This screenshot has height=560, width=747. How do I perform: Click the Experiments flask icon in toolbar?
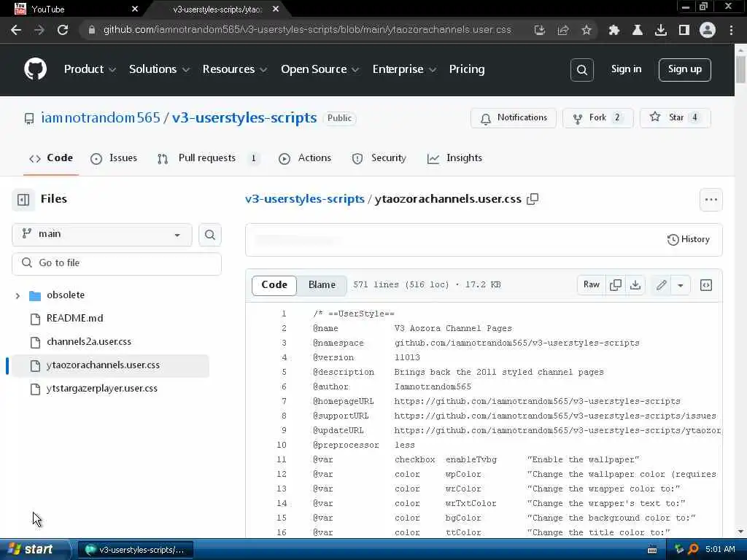click(x=637, y=30)
